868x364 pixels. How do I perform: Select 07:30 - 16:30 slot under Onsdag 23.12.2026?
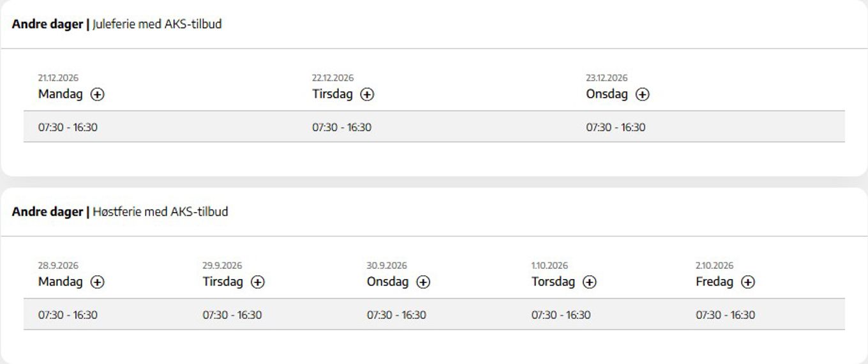[x=616, y=127]
